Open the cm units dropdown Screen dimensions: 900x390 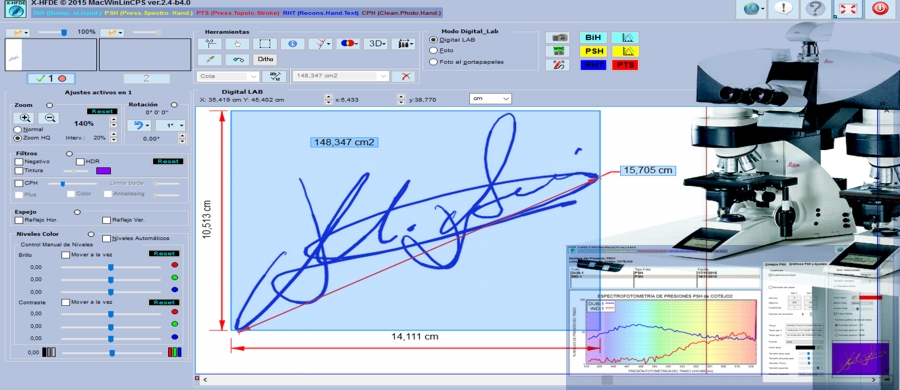coord(490,99)
